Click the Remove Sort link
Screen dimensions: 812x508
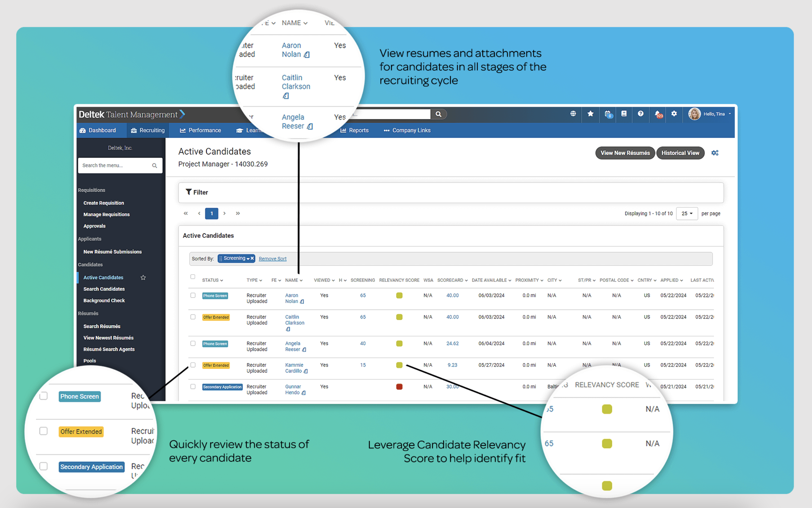[272, 259]
